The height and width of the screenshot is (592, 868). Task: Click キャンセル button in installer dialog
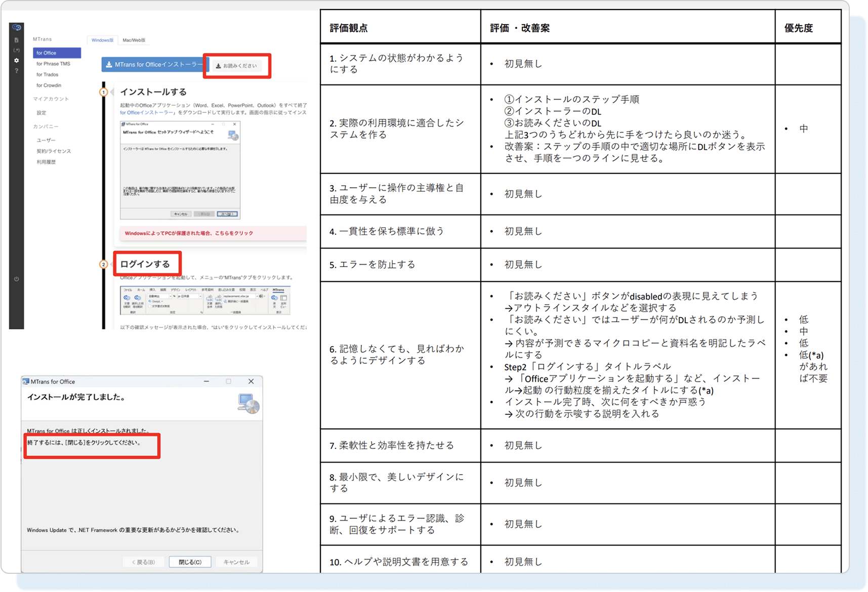[236, 562]
